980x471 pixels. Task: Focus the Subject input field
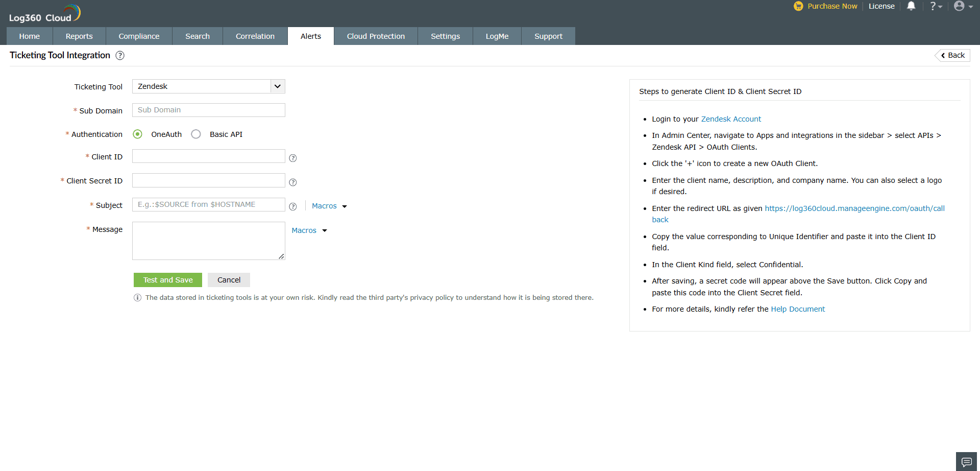209,204
